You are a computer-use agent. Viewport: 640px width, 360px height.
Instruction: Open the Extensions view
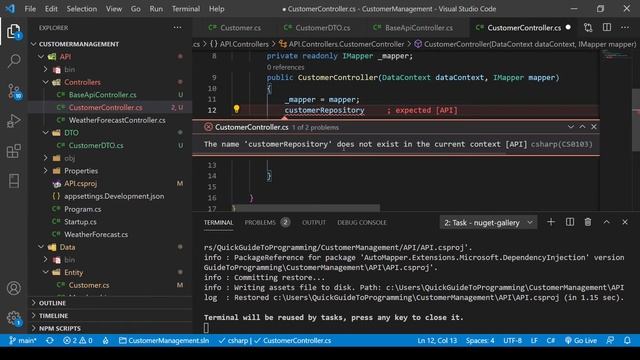click(x=14, y=151)
